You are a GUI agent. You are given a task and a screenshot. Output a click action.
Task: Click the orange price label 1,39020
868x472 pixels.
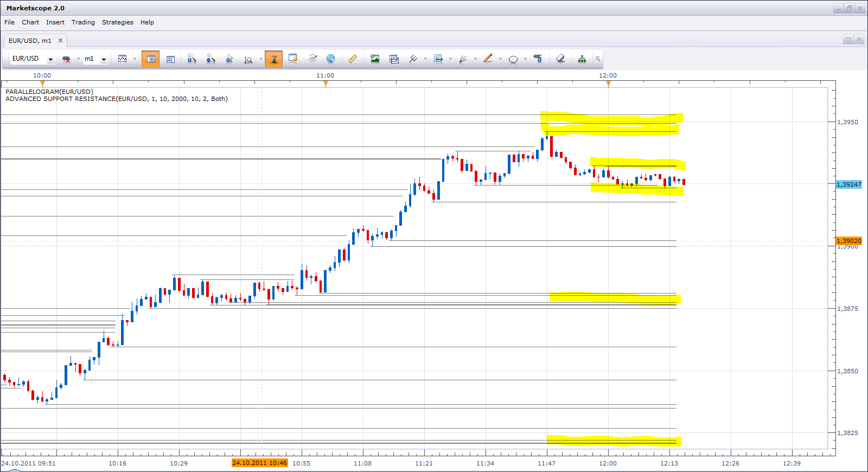coord(849,240)
